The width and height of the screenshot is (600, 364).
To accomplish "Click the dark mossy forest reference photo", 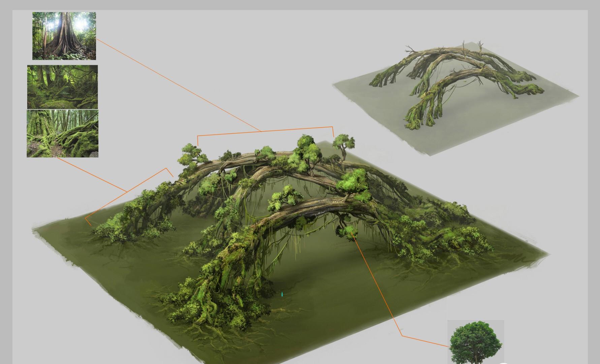I will [x=62, y=87].
